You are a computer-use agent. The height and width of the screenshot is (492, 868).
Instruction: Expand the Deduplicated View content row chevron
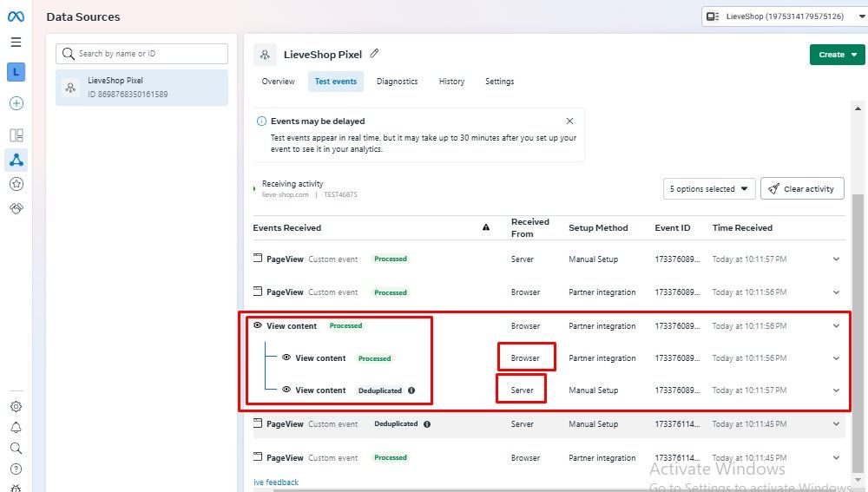click(x=836, y=390)
